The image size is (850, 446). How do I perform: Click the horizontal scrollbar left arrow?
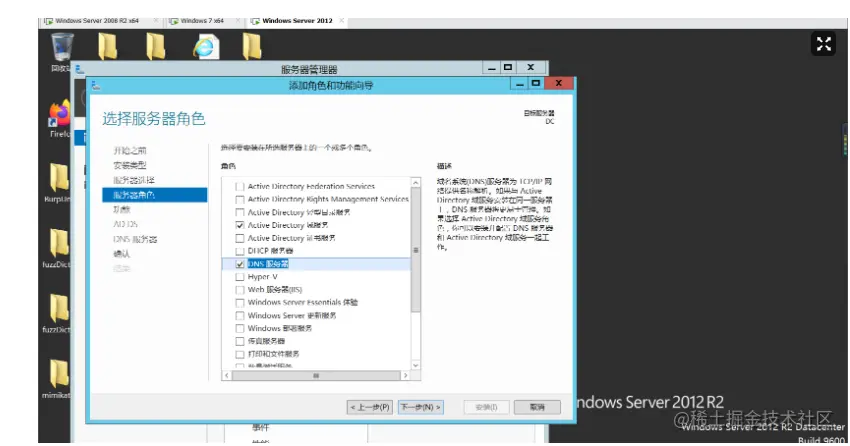227,376
